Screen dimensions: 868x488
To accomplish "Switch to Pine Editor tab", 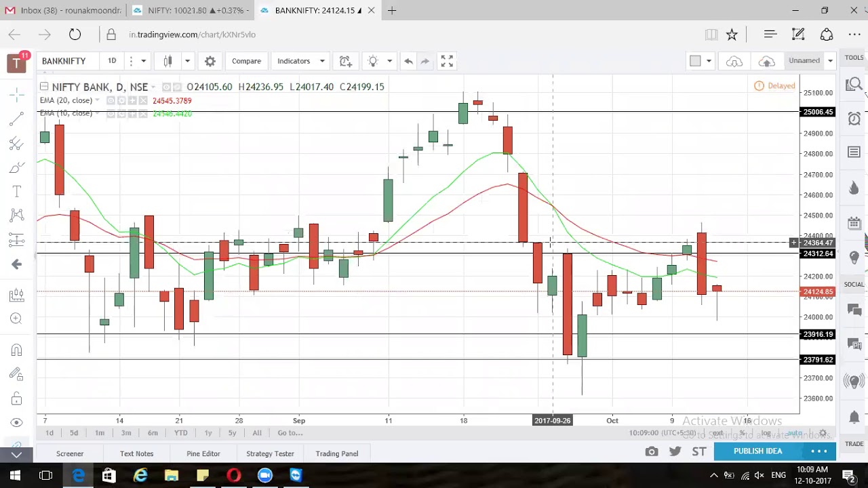I will (x=203, y=453).
